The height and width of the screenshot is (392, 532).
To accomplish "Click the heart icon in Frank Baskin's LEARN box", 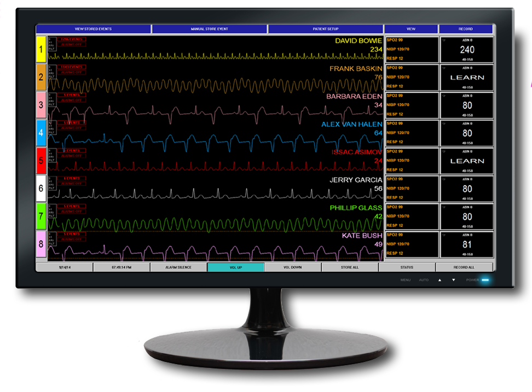I will 444,68.
